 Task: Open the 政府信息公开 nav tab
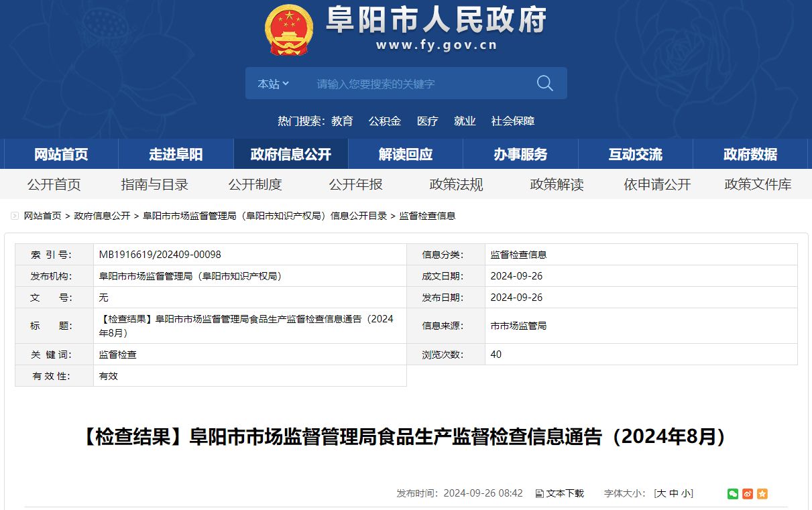[x=291, y=154]
